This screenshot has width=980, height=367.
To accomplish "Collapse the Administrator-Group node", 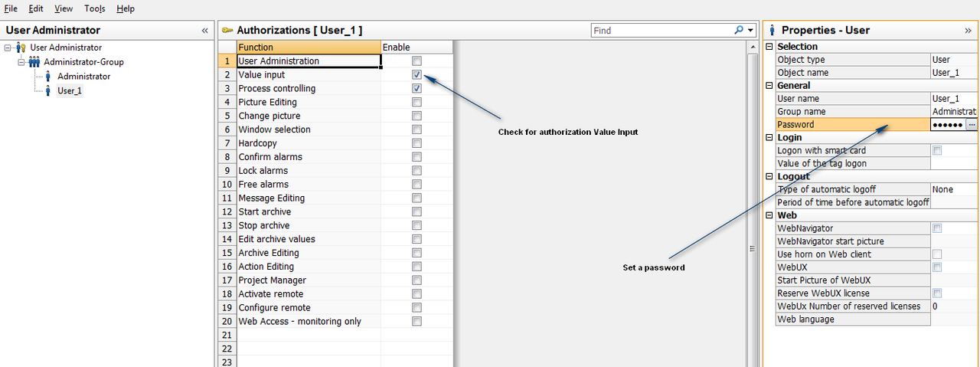I will click(x=21, y=62).
